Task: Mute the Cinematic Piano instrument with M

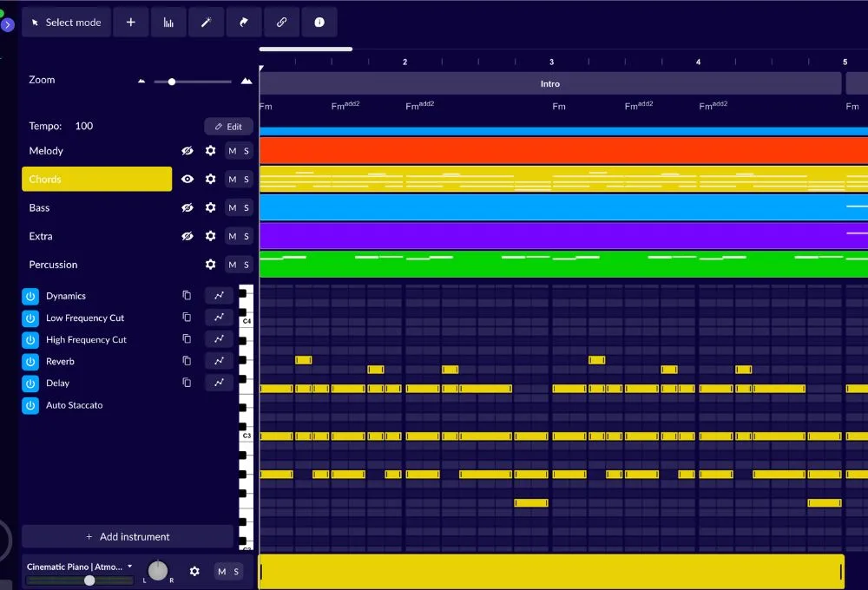Action: click(222, 571)
